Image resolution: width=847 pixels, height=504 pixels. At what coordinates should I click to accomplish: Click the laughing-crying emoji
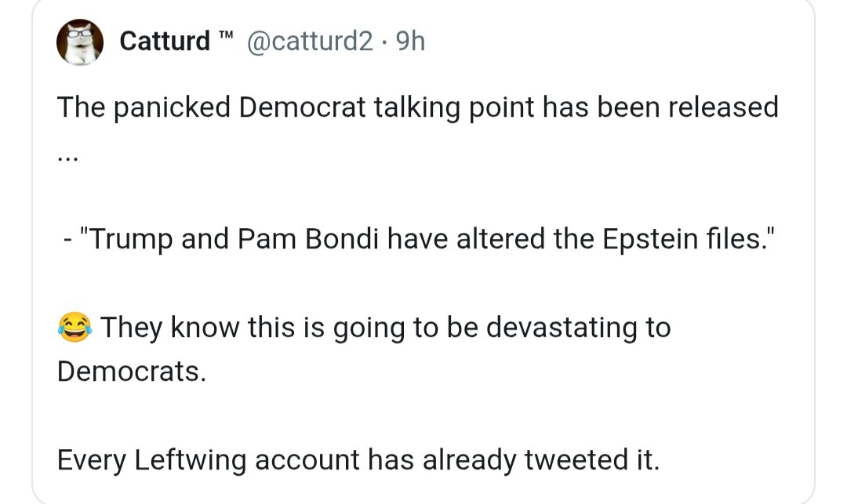pyautogui.click(x=74, y=327)
